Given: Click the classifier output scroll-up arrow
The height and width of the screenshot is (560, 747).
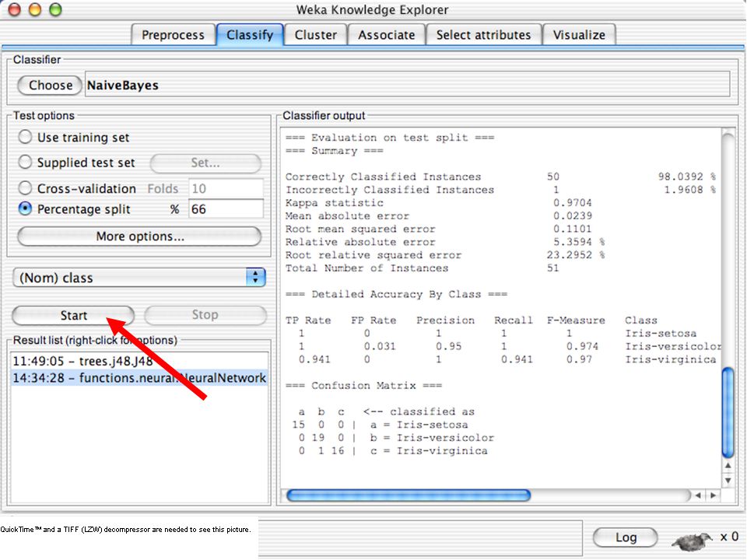Looking at the screenshot, I should click(728, 466).
